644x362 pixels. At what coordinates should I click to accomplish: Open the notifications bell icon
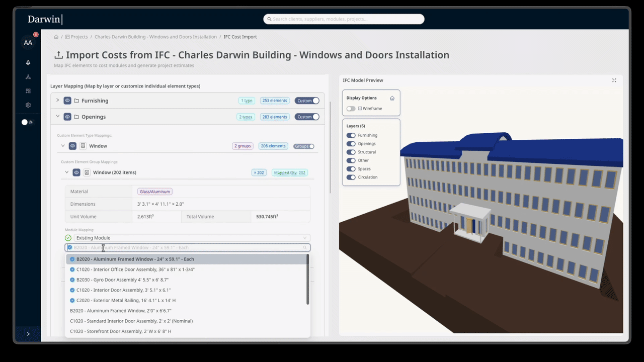(28, 62)
